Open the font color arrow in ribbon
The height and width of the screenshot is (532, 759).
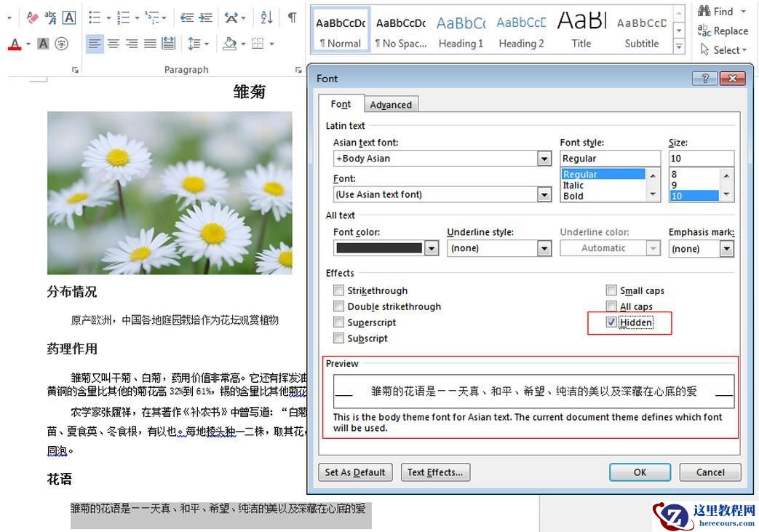pos(28,44)
